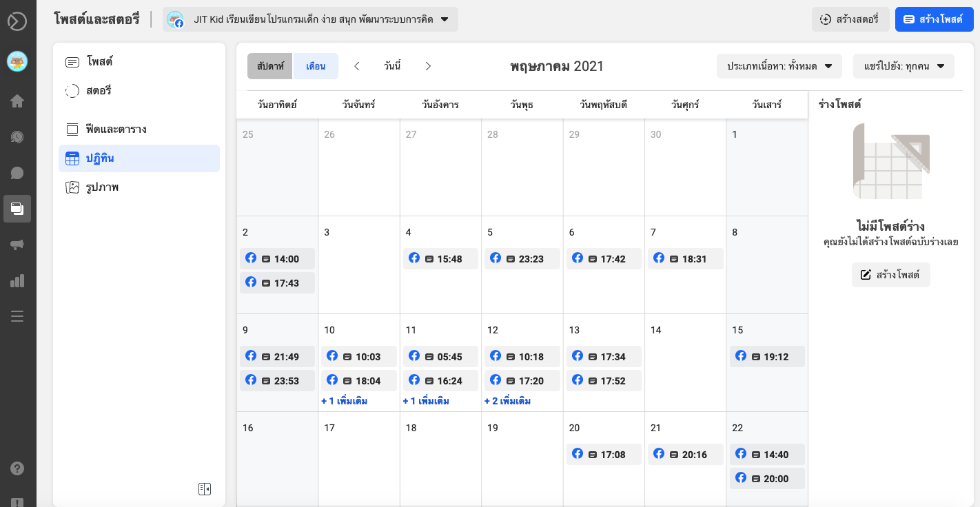Click the สร้างสตอรี่ button

coord(850,19)
